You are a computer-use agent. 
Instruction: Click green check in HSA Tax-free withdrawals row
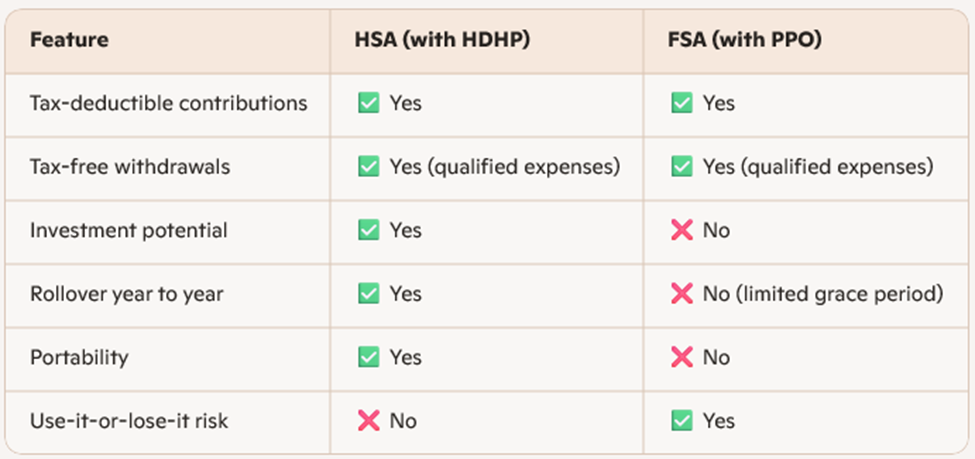point(368,167)
